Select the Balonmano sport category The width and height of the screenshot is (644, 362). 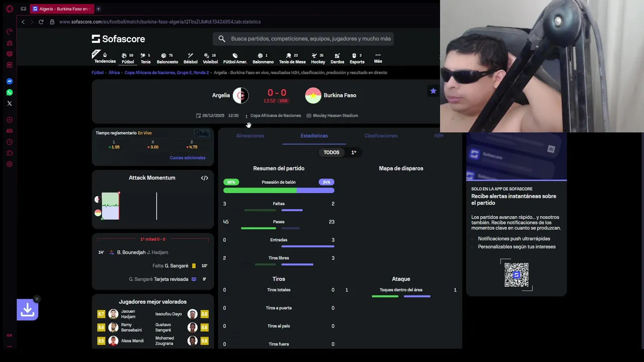[263, 58]
